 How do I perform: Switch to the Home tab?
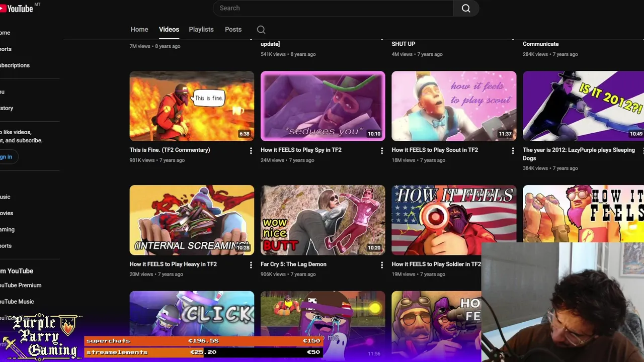click(139, 29)
